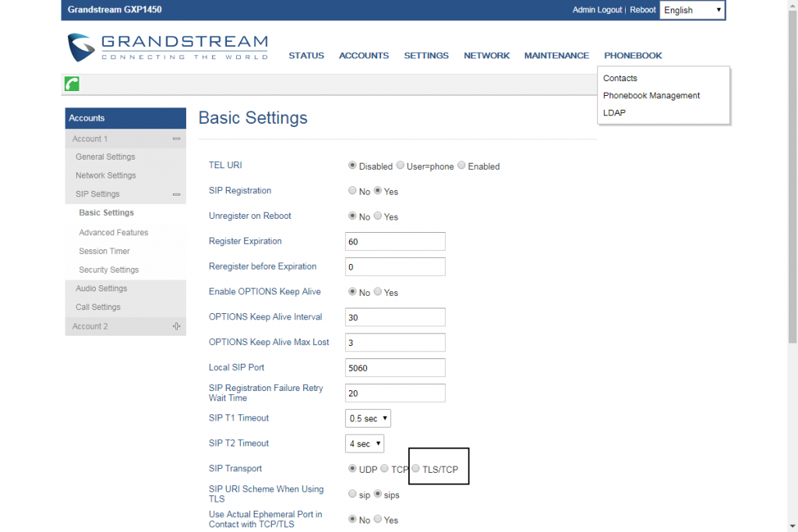This screenshot has width=798, height=532.
Task: Open Call Settings in sidebar
Action: click(x=98, y=307)
